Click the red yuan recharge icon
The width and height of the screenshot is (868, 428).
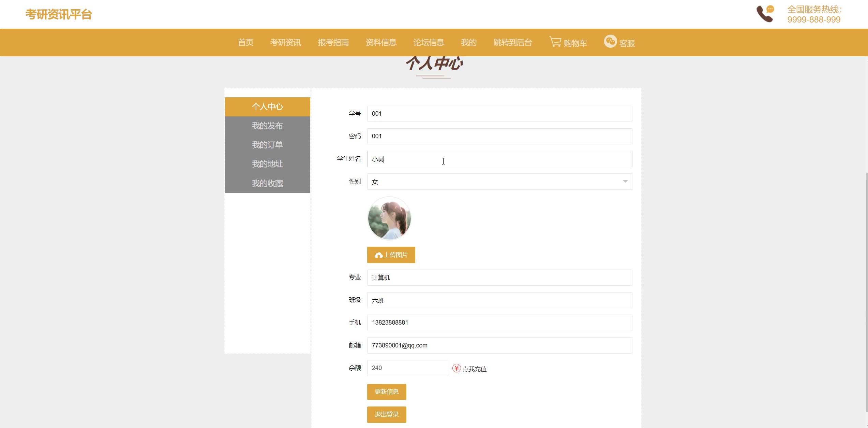[457, 368]
